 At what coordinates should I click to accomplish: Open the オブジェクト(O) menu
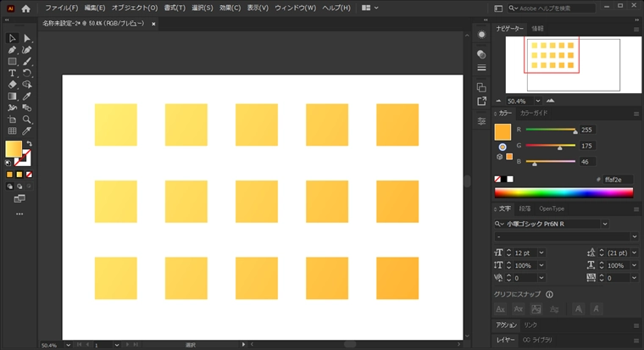135,8
